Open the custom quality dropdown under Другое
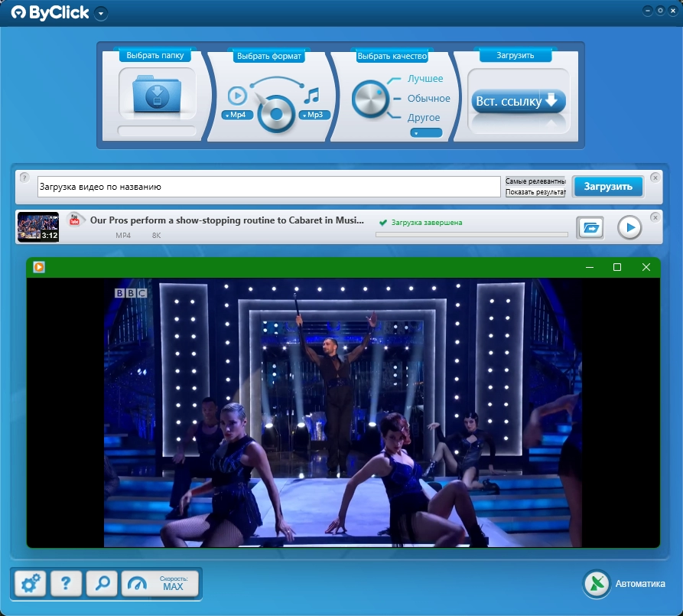The width and height of the screenshot is (683, 616). [426, 132]
